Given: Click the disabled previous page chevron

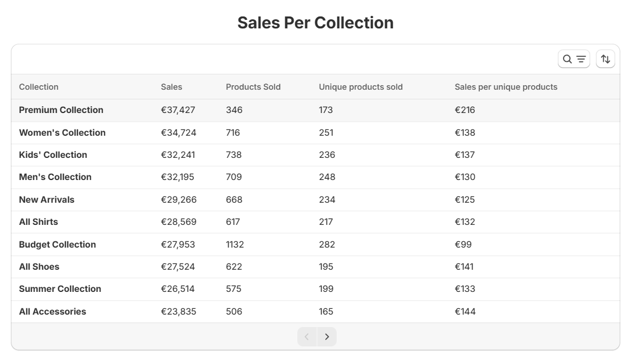Looking at the screenshot, I should click(x=306, y=336).
